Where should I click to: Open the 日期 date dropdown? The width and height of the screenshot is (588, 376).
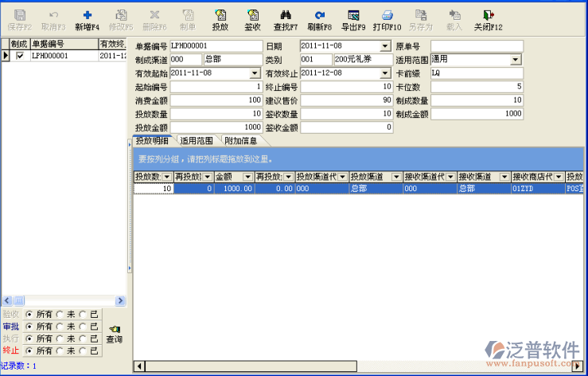point(386,46)
